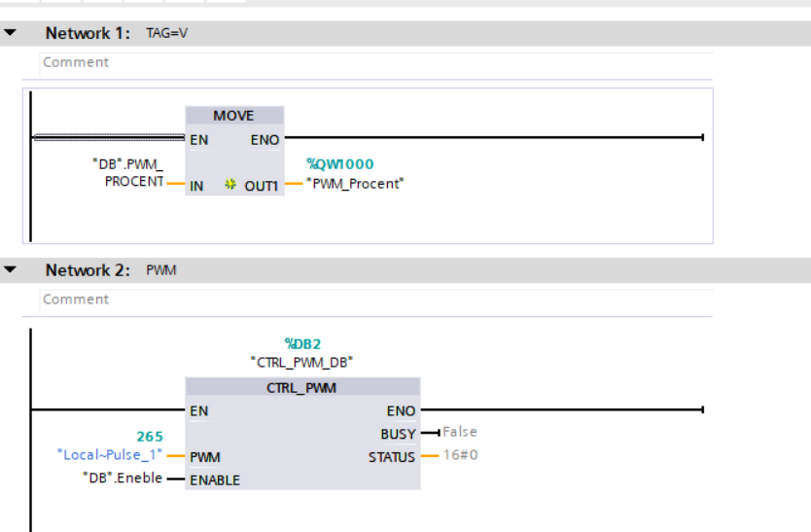Image resolution: width=811 pixels, height=532 pixels.
Task: Click the %DB2 instance address
Action: click(301, 343)
